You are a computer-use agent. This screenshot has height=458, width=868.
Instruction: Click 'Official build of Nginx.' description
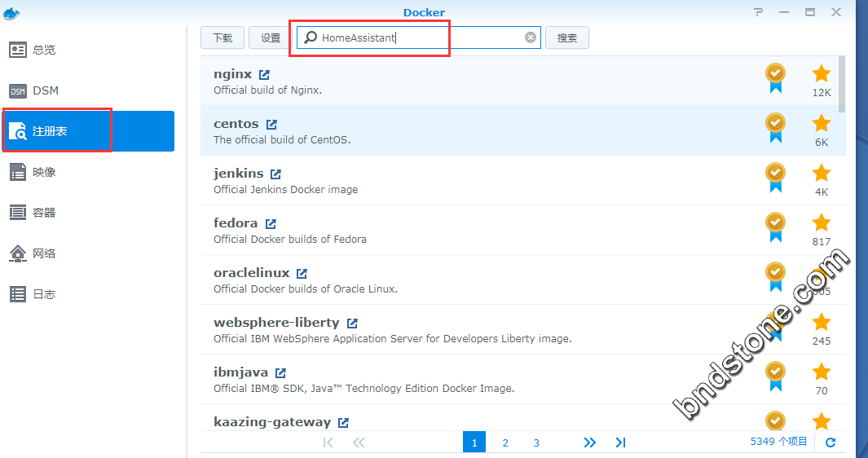(268, 90)
